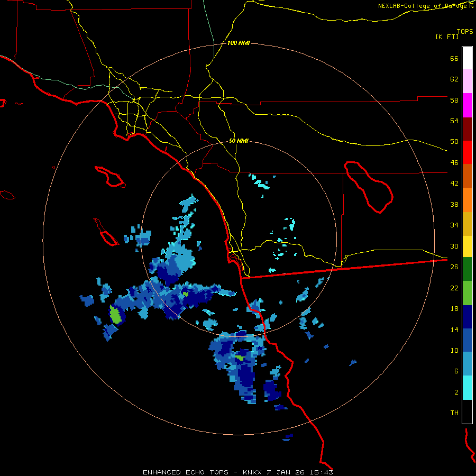Click the "42" legend value
This screenshot has height=476, width=476.
(x=454, y=184)
